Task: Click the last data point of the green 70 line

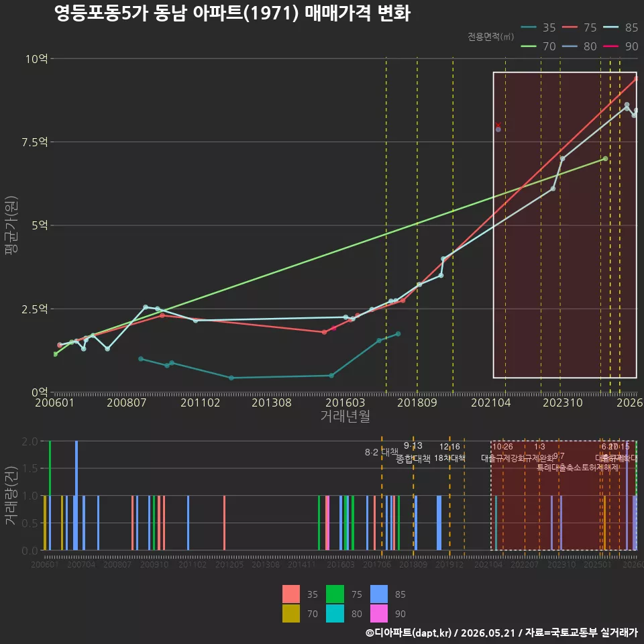Action: tap(605, 158)
